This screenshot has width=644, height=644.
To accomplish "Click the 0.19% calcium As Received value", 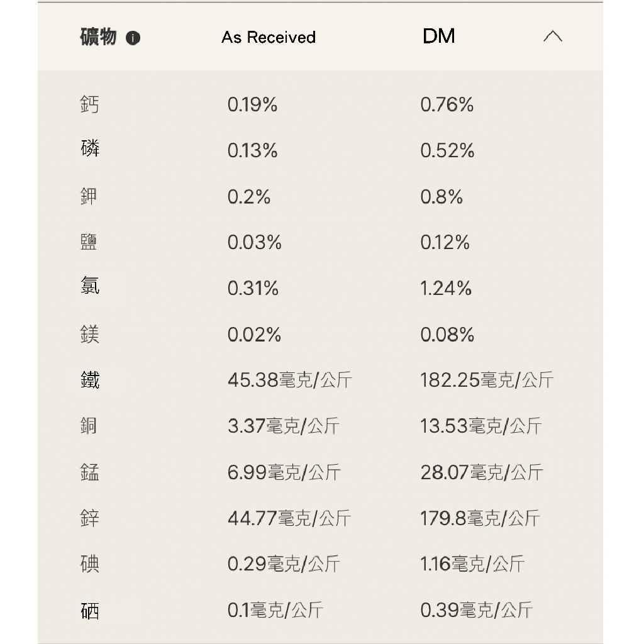I will tap(252, 104).
